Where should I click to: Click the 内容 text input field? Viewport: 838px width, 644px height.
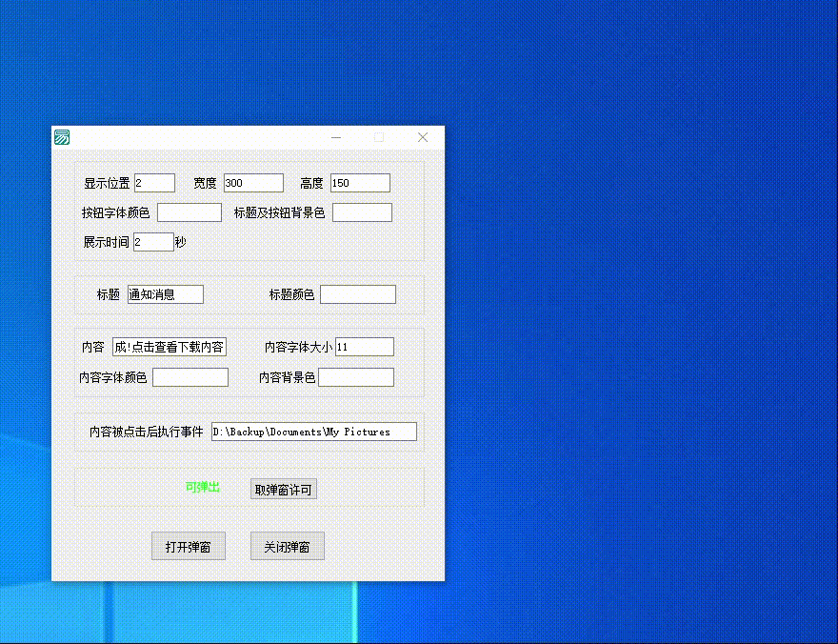[x=170, y=347]
